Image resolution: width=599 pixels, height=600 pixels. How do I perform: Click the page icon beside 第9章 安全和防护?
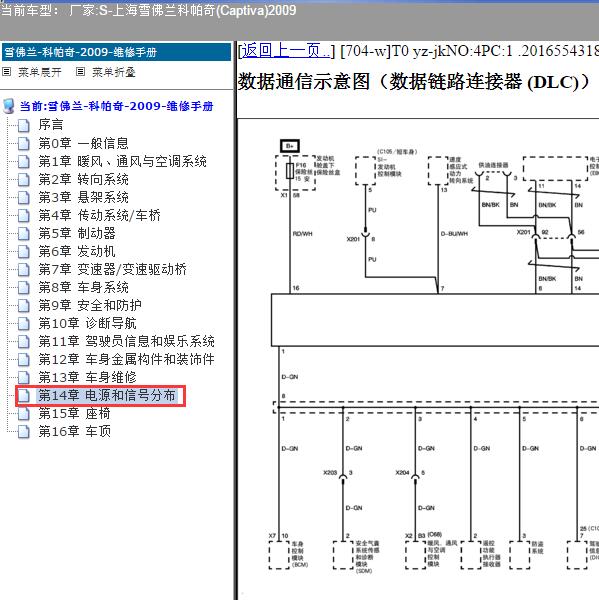pyautogui.click(x=24, y=305)
